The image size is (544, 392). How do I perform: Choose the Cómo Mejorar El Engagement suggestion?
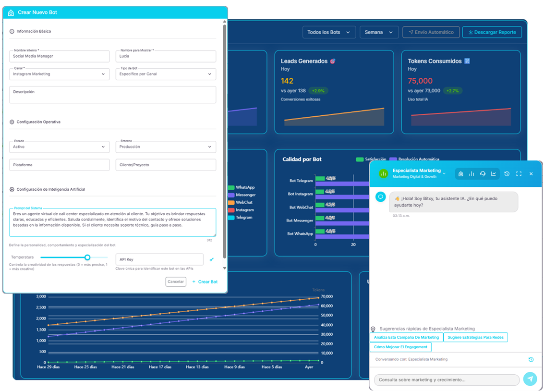400,347
